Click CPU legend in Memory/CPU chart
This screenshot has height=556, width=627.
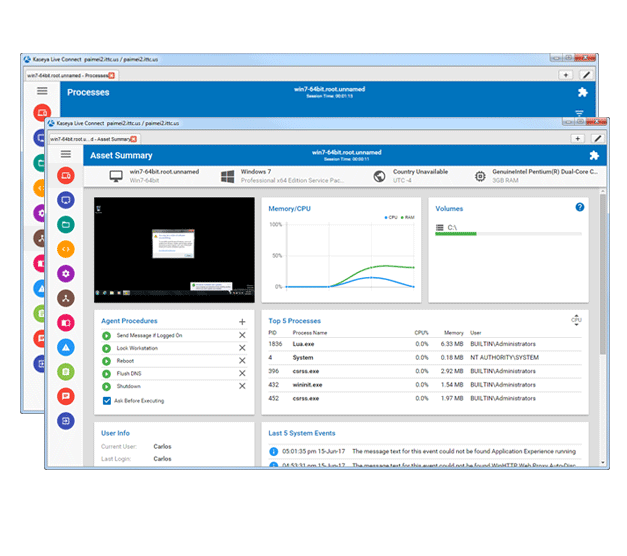pyautogui.click(x=391, y=218)
